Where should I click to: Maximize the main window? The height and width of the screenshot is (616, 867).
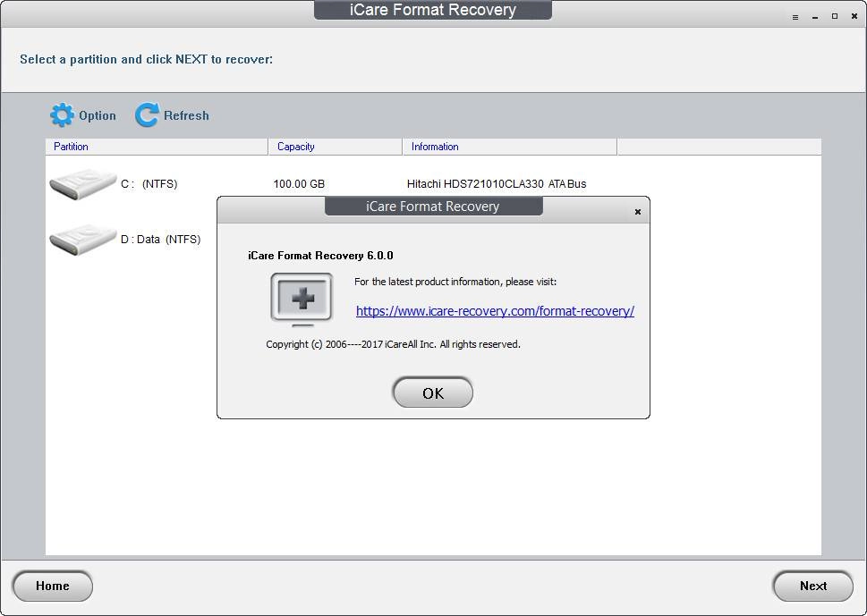(x=835, y=17)
